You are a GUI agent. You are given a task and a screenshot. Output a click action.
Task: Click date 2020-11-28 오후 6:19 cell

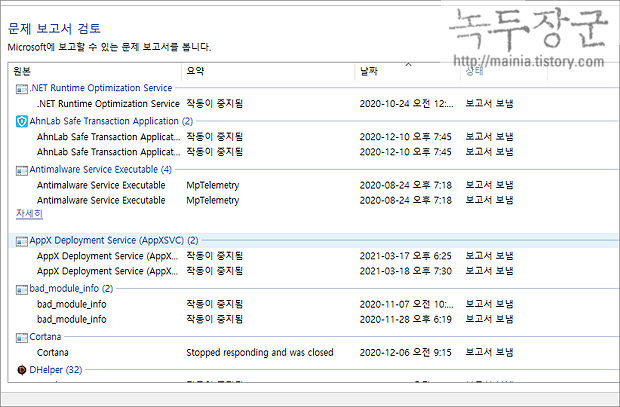(405, 319)
